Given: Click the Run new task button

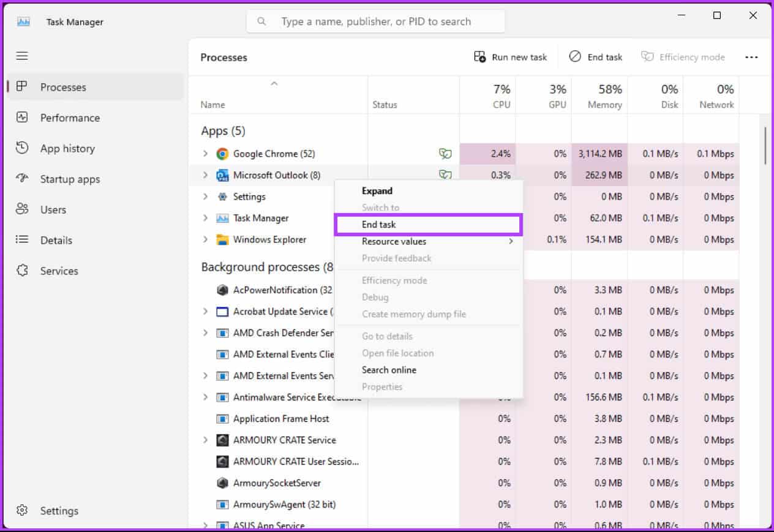Looking at the screenshot, I should pyautogui.click(x=510, y=57).
